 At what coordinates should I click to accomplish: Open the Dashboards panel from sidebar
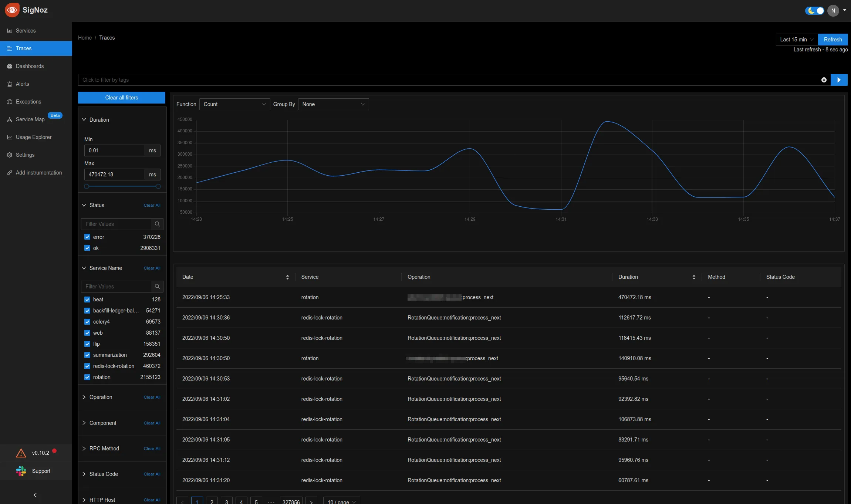tap(30, 66)
